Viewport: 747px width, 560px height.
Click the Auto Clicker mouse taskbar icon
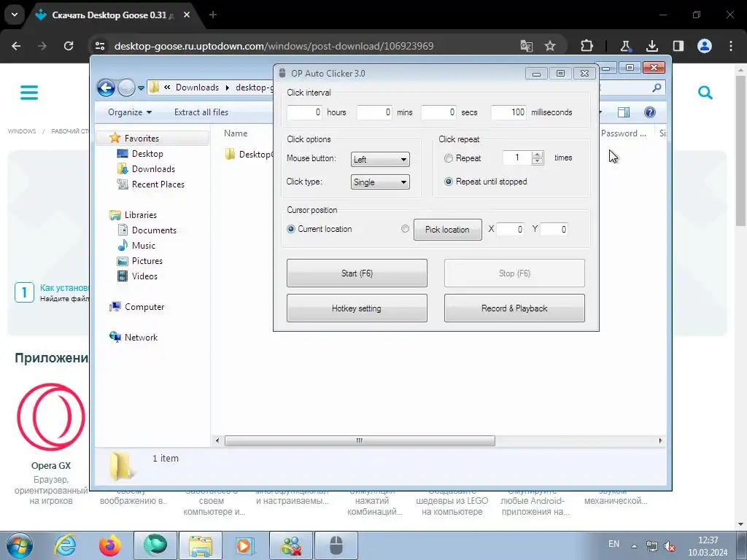(336, 545)
